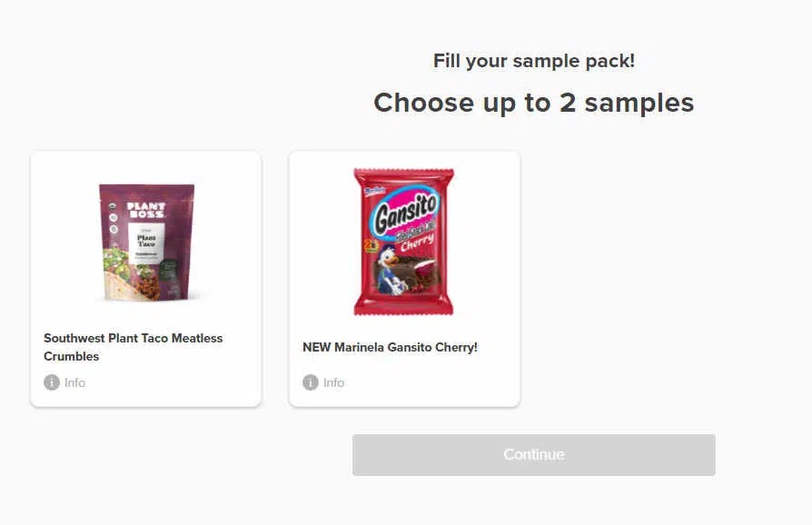Screen dimensions: 812x525
Task: Click the Info icon under Marinela Gansito Cherry
Action: (x=311, y=382)
